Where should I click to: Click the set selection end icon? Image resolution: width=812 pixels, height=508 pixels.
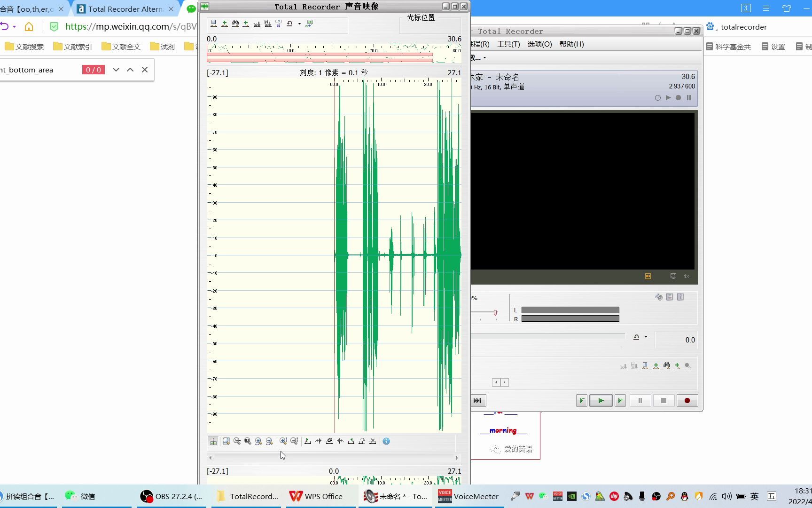pyautogui.click(x=351, y=441)
